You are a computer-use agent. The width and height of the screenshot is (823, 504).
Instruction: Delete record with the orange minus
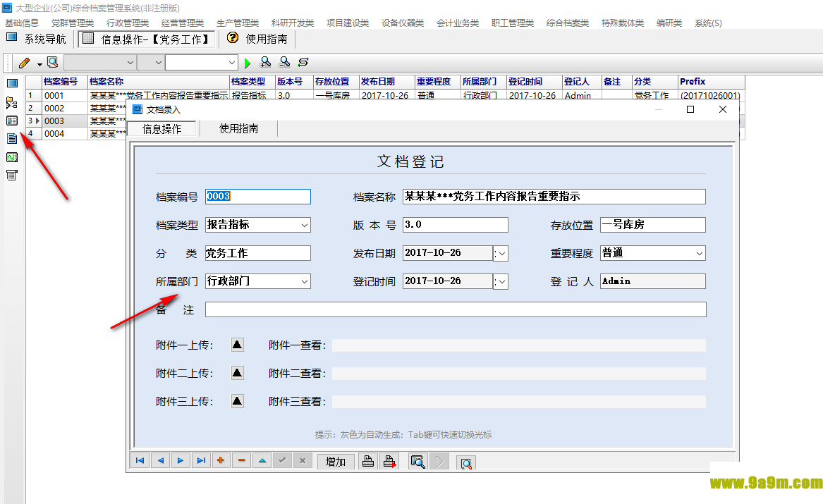(241, 460)
